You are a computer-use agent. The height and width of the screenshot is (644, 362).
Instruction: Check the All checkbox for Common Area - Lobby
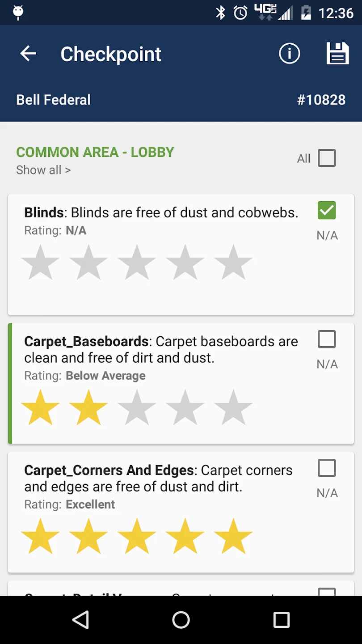[327, 158]
